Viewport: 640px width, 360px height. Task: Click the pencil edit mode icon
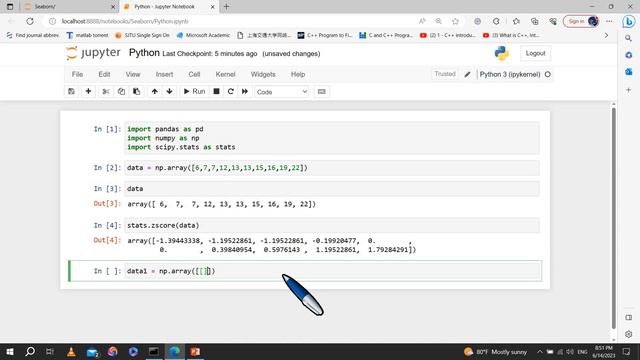point(468,74)
